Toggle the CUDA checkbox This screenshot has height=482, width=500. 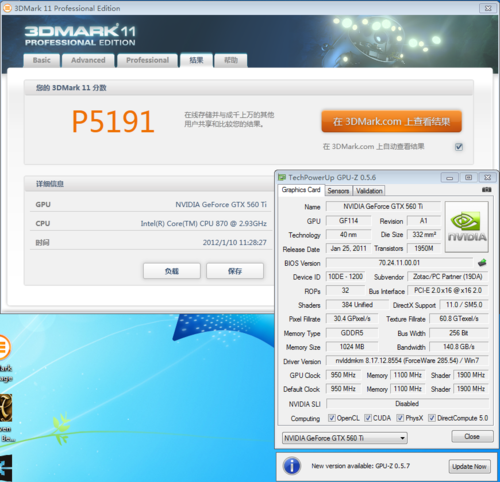click(368, 418)
